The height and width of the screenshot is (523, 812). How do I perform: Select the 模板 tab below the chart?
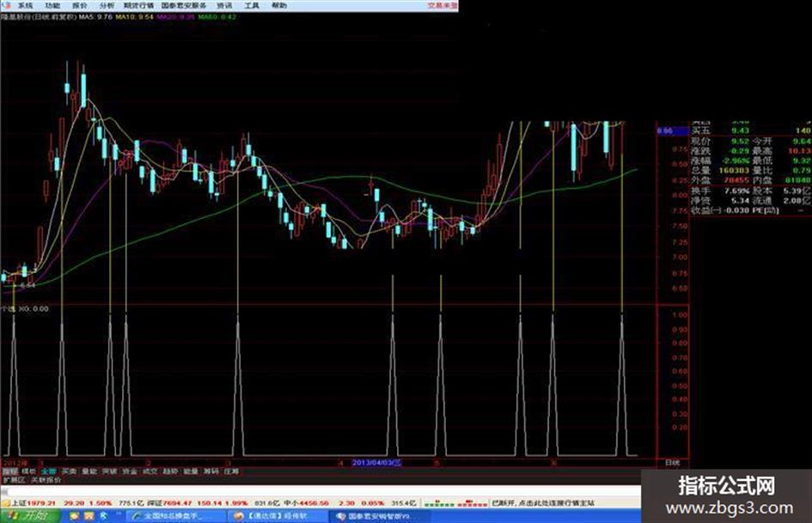coord(28,471)
